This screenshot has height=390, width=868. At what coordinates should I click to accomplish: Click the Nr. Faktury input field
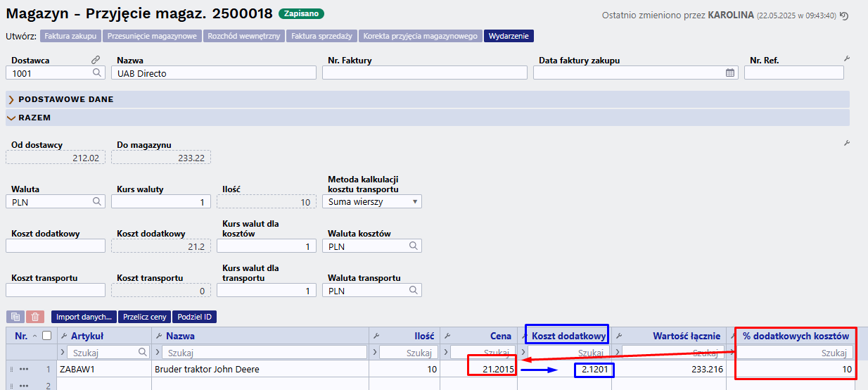425,73
